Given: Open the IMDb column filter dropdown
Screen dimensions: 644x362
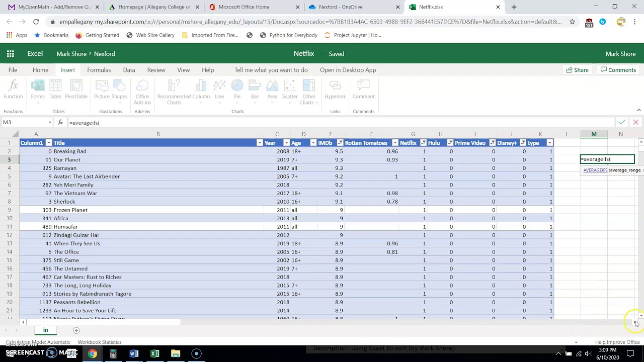Looking at the screenshot, I should 340,143.
